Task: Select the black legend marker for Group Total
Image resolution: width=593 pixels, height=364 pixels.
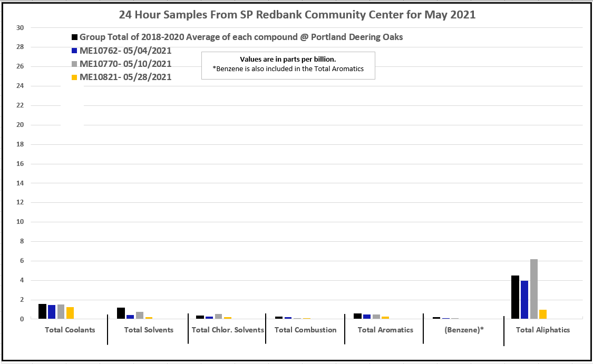Action: pyautogui.click(x=75, y=37)
